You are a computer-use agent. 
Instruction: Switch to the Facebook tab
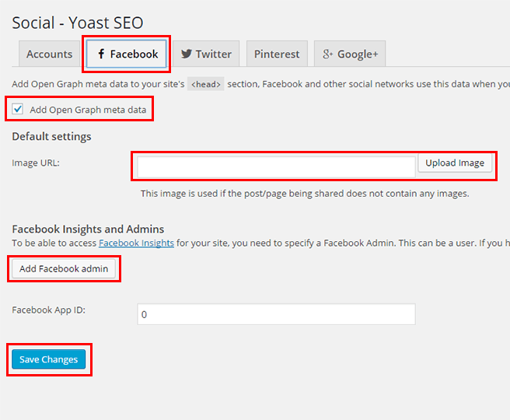(x=127, y=54)
